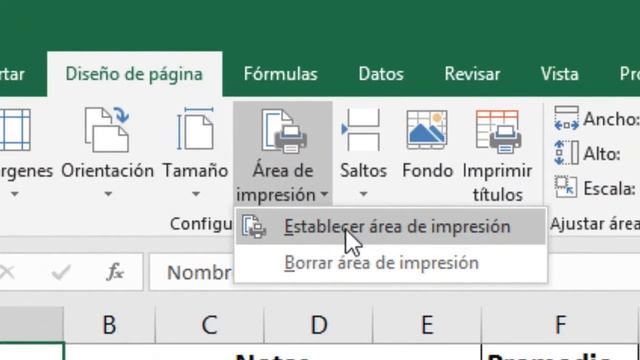Click the Ancho width icon
Viewport: 640px width, 360px height.
pyautogui.click(x=567, y=118)
